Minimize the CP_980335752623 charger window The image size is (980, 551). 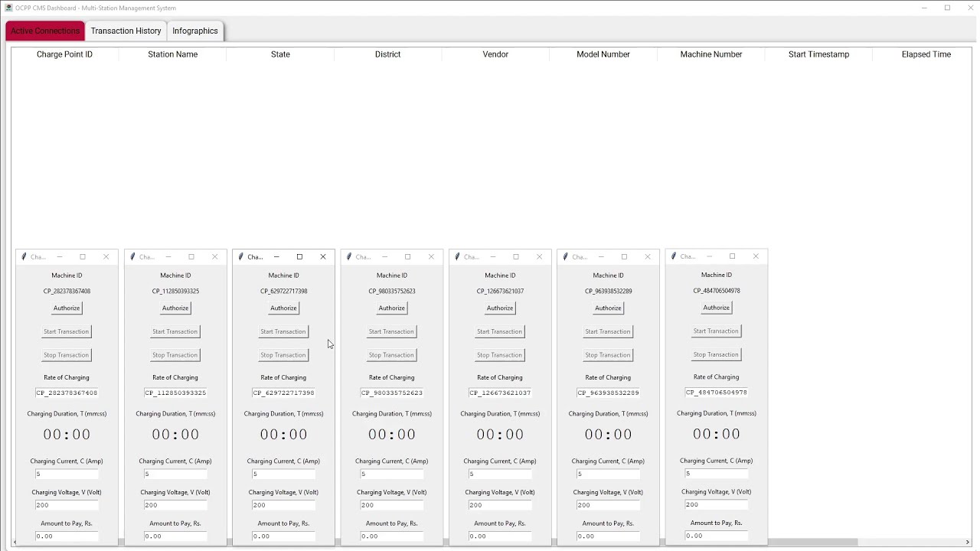click(x=384, y=257)
